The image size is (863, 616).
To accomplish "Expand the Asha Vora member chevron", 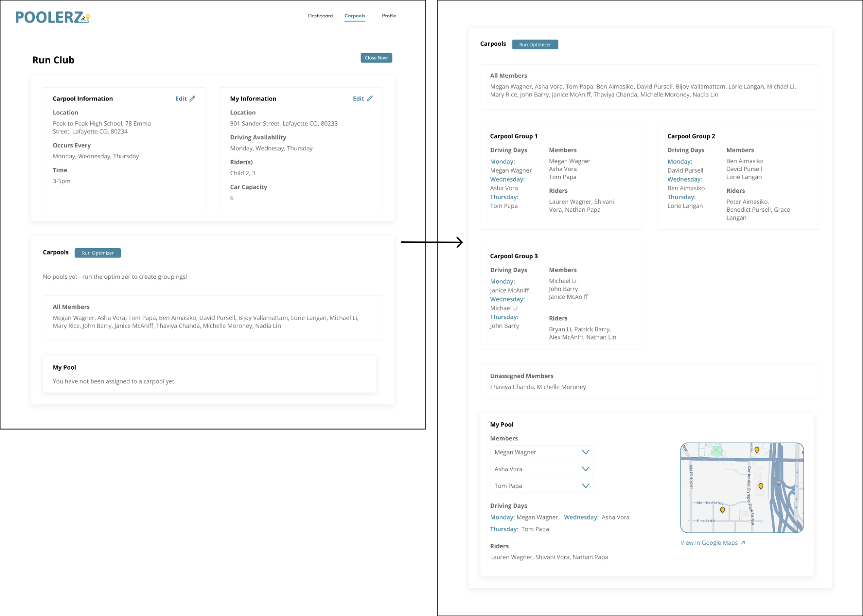I will click(x=585, y=469).
